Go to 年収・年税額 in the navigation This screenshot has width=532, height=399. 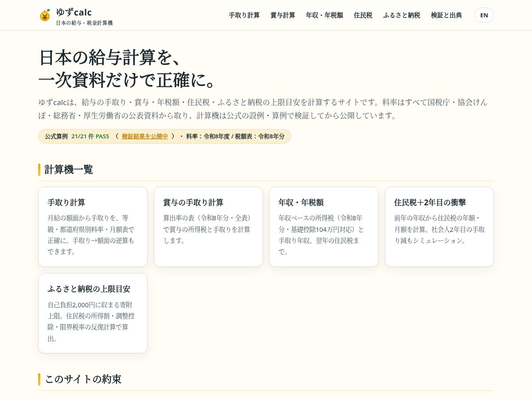coord(325,15)
